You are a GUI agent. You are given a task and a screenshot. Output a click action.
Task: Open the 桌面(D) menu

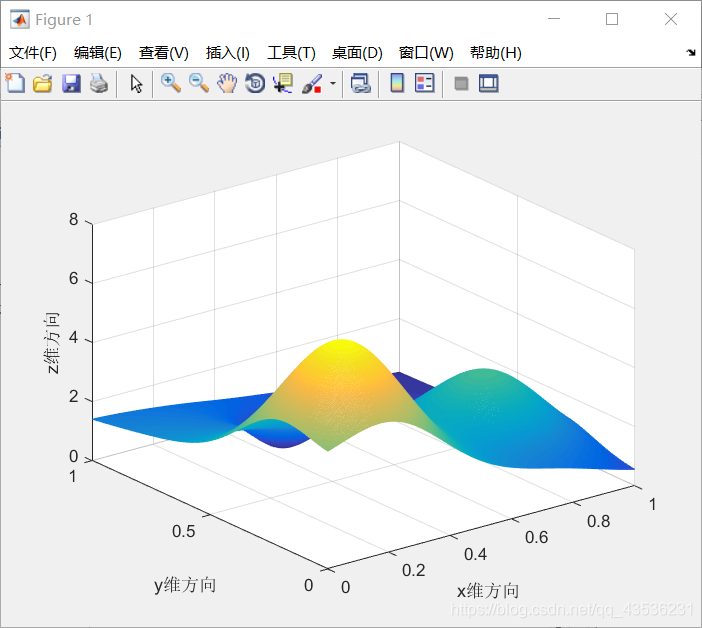tap(357, 53)
